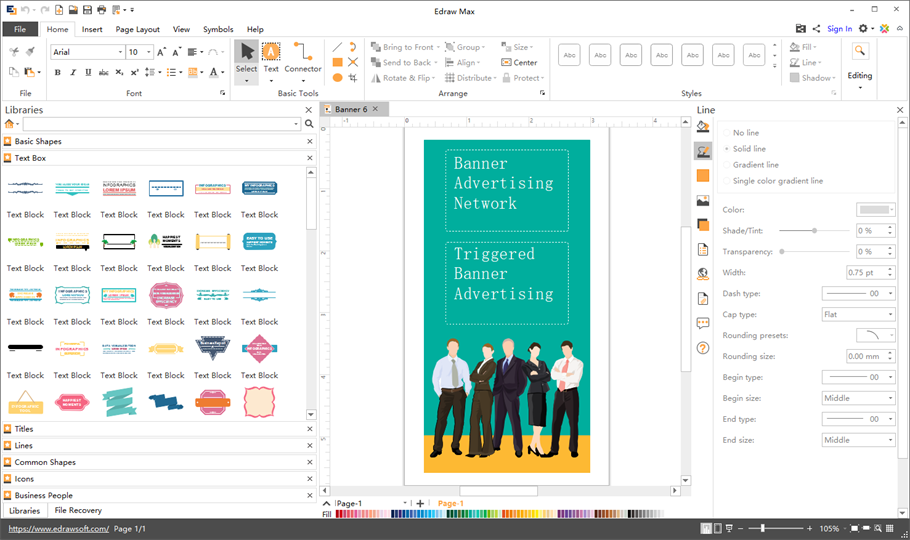Click the Share icon near Sign In

817,29
